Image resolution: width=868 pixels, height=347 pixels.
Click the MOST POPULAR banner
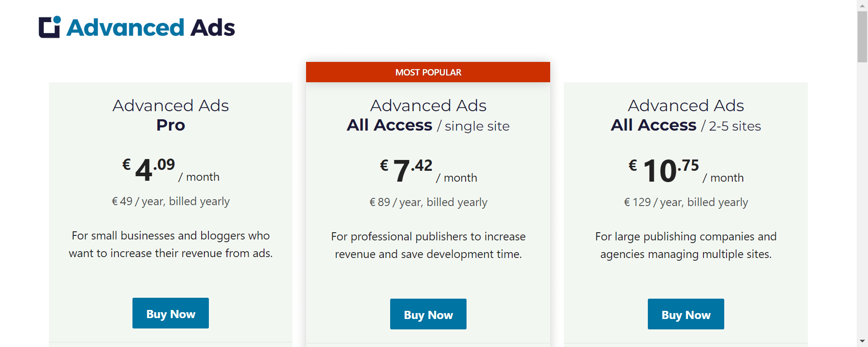pos(428,72)
